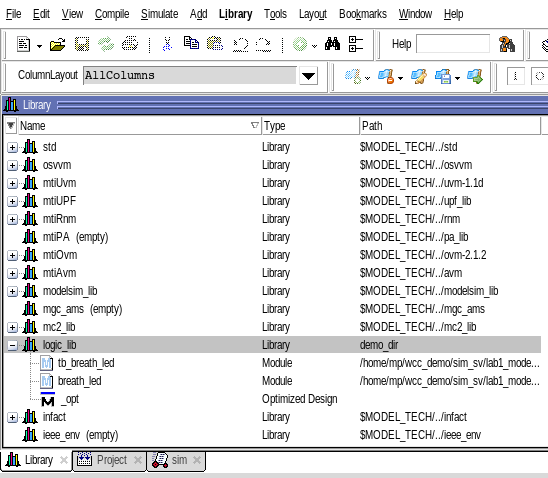Click the Copy toolbar icon

pos(191,43)
